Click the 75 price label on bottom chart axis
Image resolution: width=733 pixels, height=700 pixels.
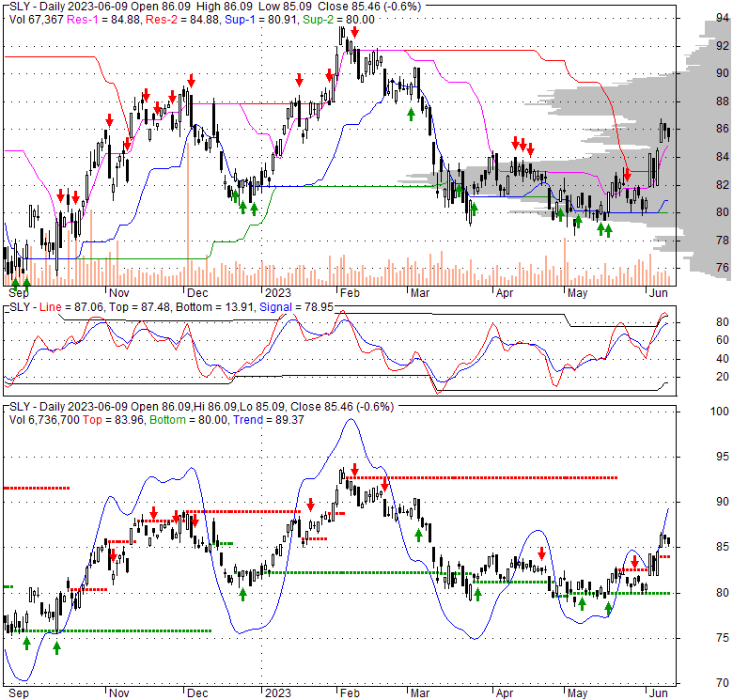point(723,638)
